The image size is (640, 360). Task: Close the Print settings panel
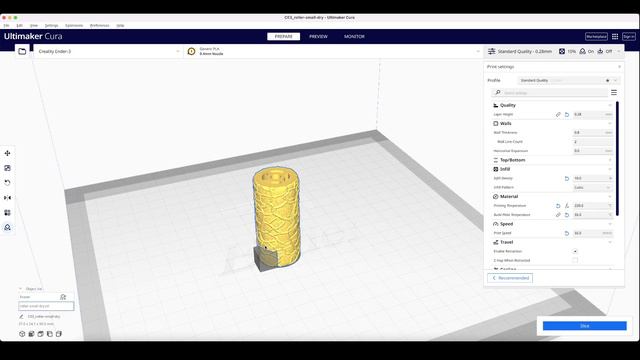(620, 67)
